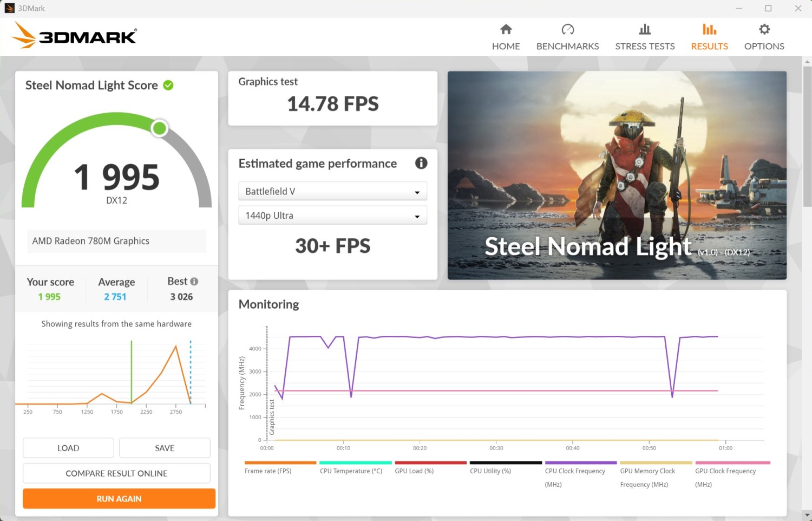This screenshot has height=521, width=812.
Task: Click the Stress Tests bar chart icon
Action: (645, 29)
